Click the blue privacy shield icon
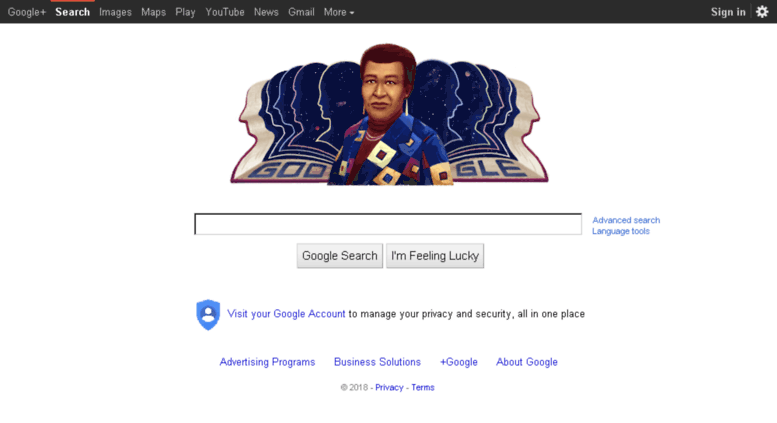Image resolution: width=777 pixels, height=423 pixels. [208, 315]
